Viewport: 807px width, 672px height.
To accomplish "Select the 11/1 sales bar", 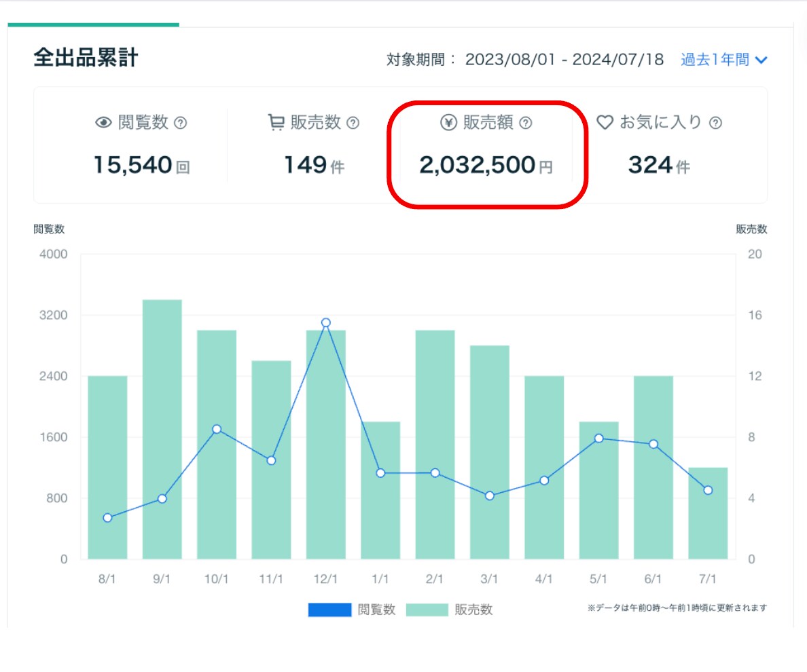I will pos(271,460).
